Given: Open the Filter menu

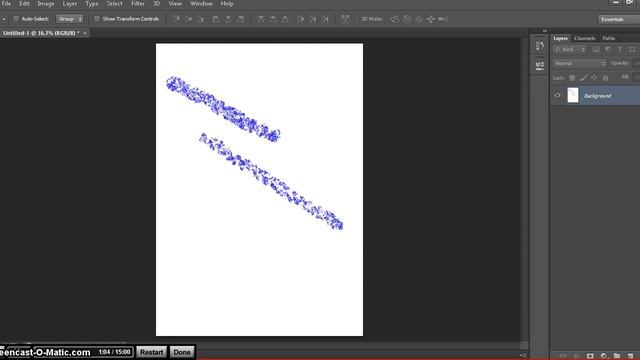Looking at the screenshot, I should coord(138,4).
